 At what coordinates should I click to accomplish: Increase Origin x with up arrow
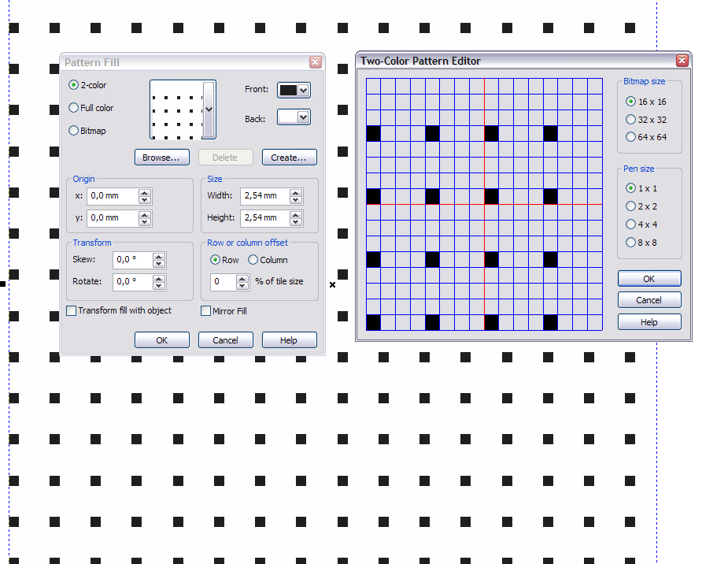pyautogui.click(x=145, y=193)
